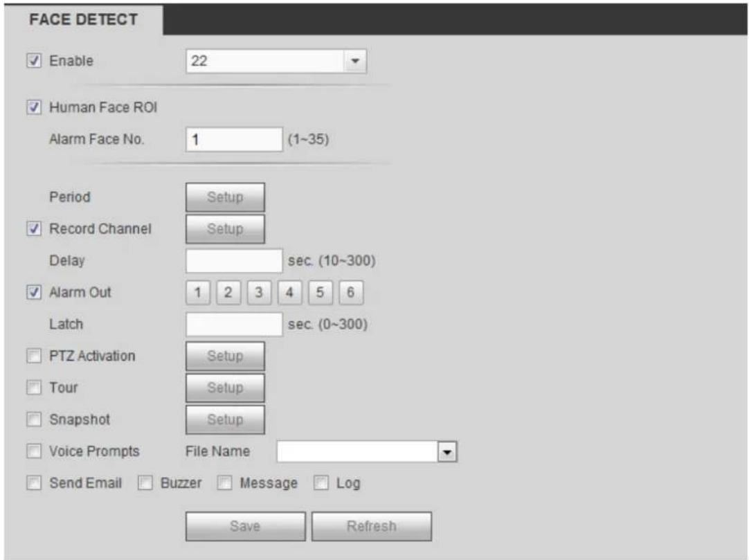
Task: Toggle the Enable checkbox
Action: pyautogui.click(x=34, y=61)
